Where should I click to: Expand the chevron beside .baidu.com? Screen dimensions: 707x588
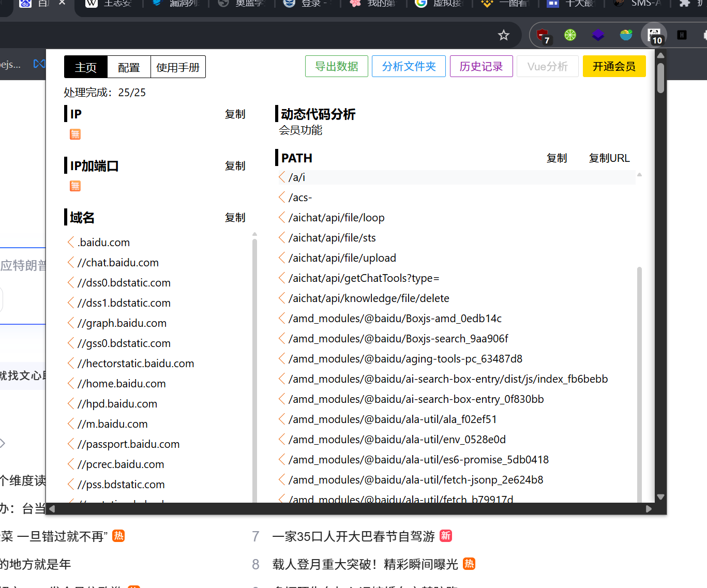tap(71, 242)
